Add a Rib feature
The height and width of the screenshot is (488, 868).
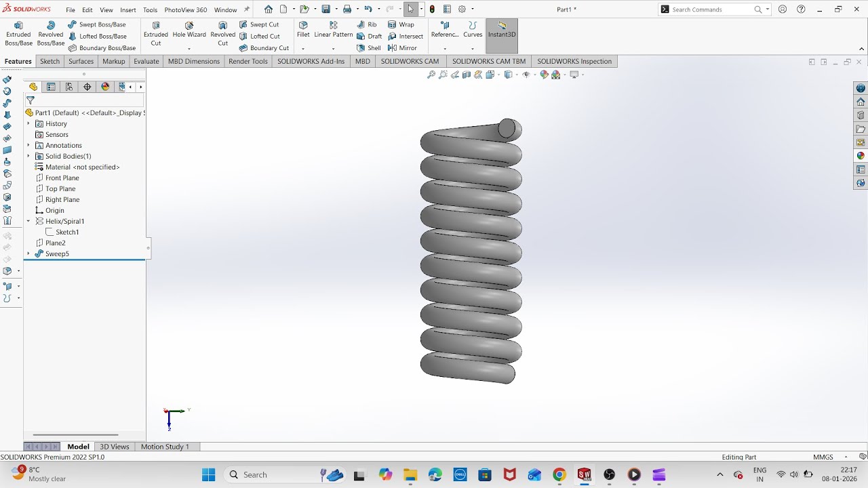[367, 24]
